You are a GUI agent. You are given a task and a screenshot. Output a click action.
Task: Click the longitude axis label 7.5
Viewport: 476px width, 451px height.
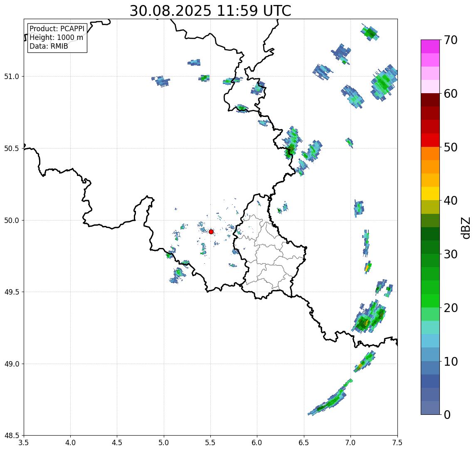(x=397, y=442)
